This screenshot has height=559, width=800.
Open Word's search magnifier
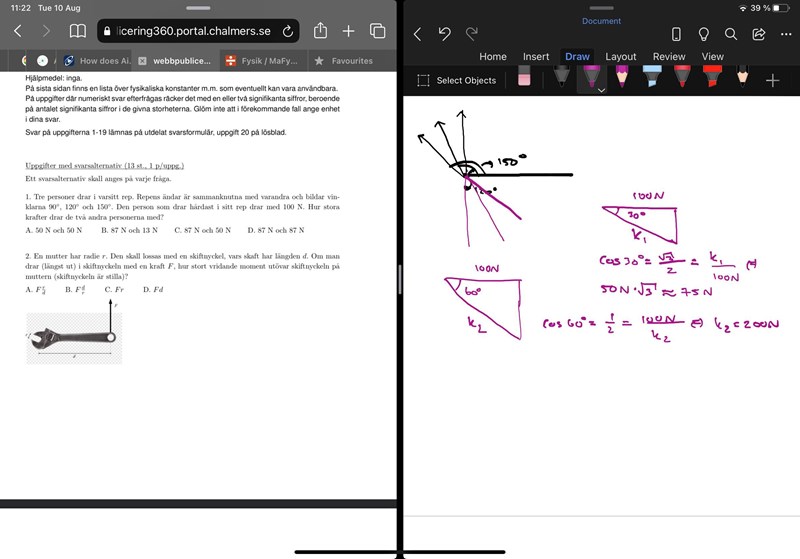click(x=731, y=34)
